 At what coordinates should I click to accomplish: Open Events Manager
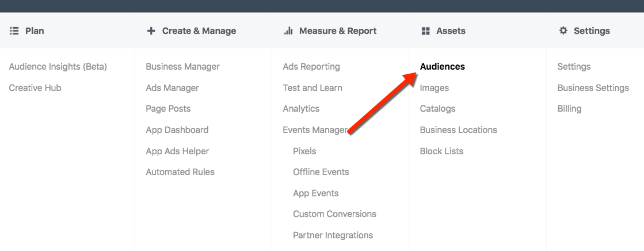[315, 130]
